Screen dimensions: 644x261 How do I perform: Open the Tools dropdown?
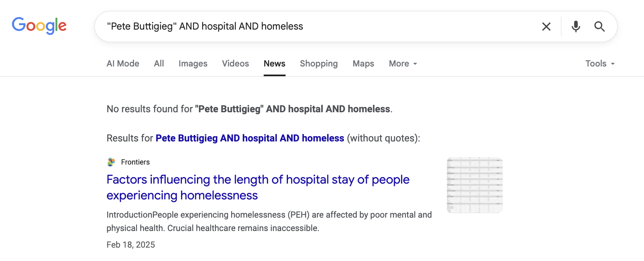coord(599,64)
